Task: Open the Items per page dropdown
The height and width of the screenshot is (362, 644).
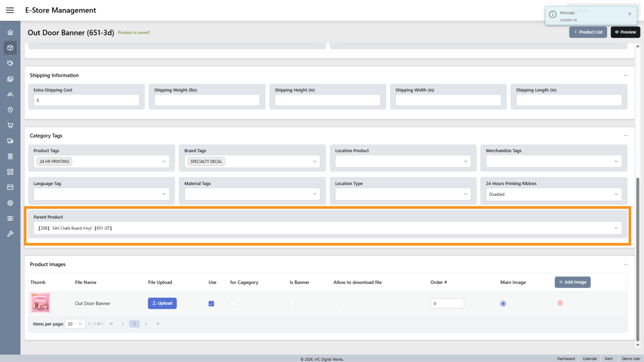Action: click(75, 324)
